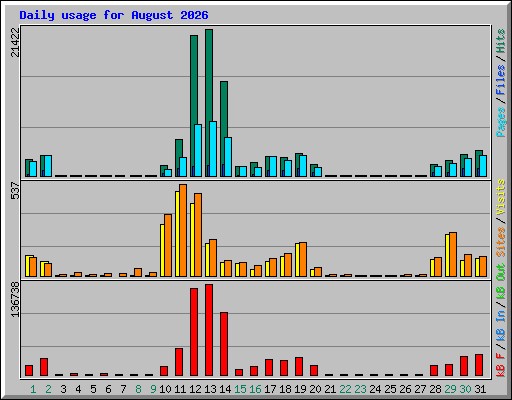Click the blue kB In legend label
The width and height of the screenshot is (512, 400).
click(x=501, y=326)
